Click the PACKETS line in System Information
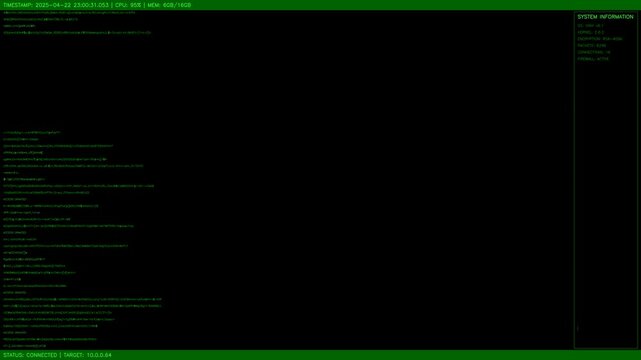This screenshot has height=360, width=641. [592, 45]
